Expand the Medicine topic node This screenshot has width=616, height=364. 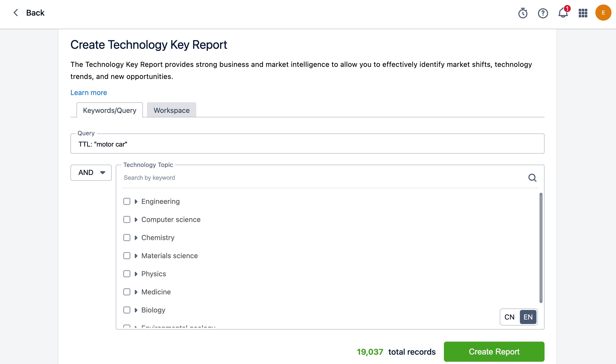[x=136, y=292]
